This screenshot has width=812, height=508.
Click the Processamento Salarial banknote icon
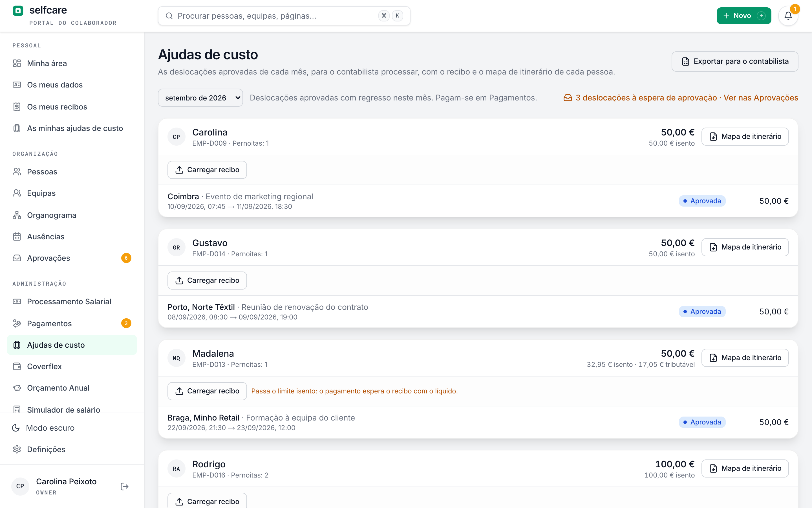point(17,301)
